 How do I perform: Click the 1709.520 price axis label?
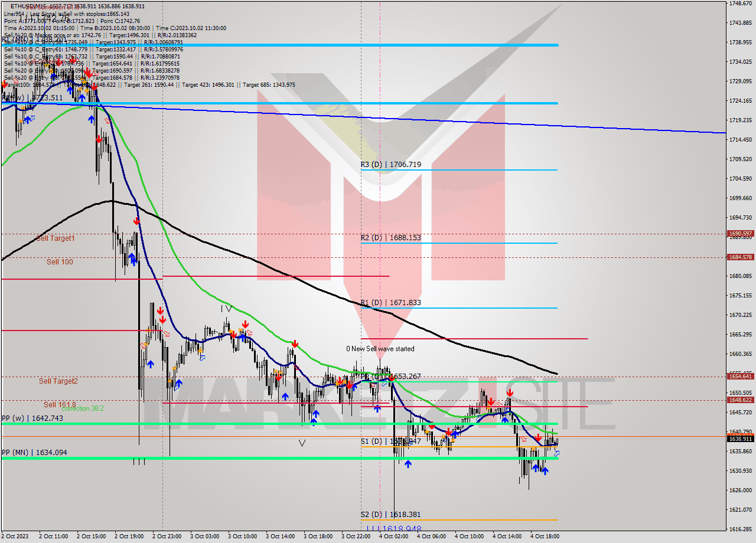tap(740, 159)
